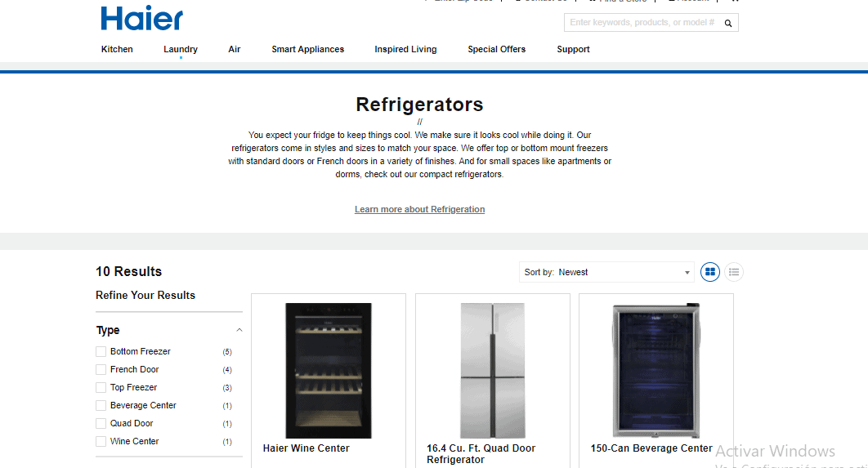Screen dimensions: 868x468
Task: Click the Refine Your Results text
Action: [145, 296]
